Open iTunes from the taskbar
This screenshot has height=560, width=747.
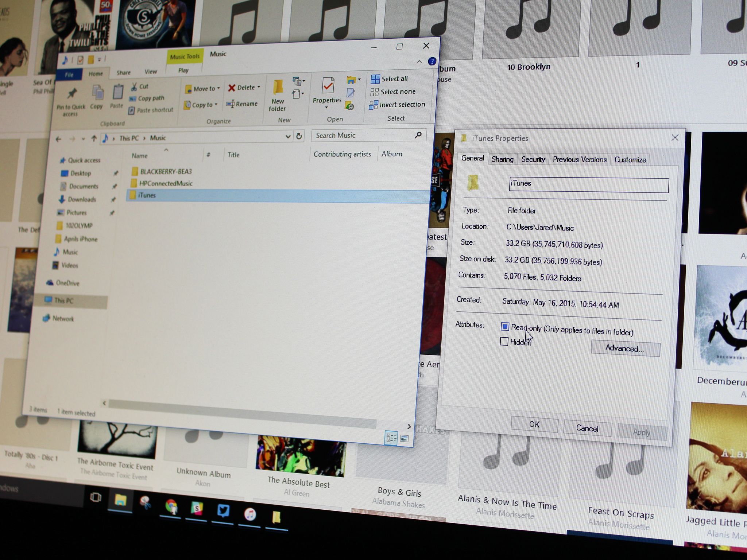[x=250, y=514]
